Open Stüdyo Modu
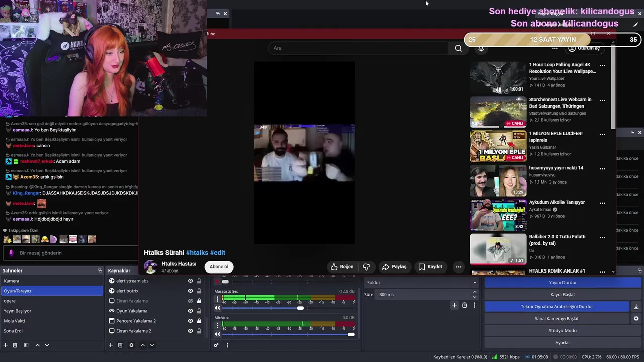 click(x=562, y=331)
